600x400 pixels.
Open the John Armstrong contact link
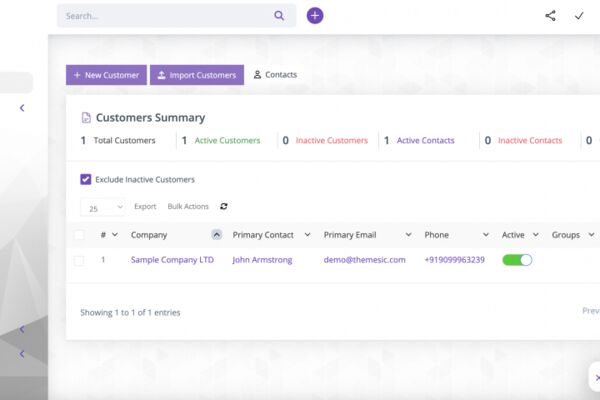click(262, 260)
